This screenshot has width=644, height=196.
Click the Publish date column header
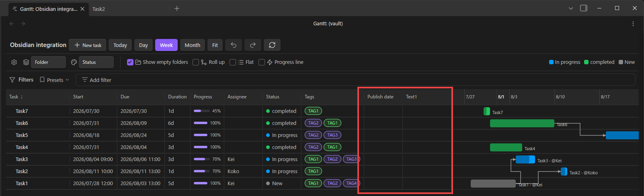coord(380,97)
